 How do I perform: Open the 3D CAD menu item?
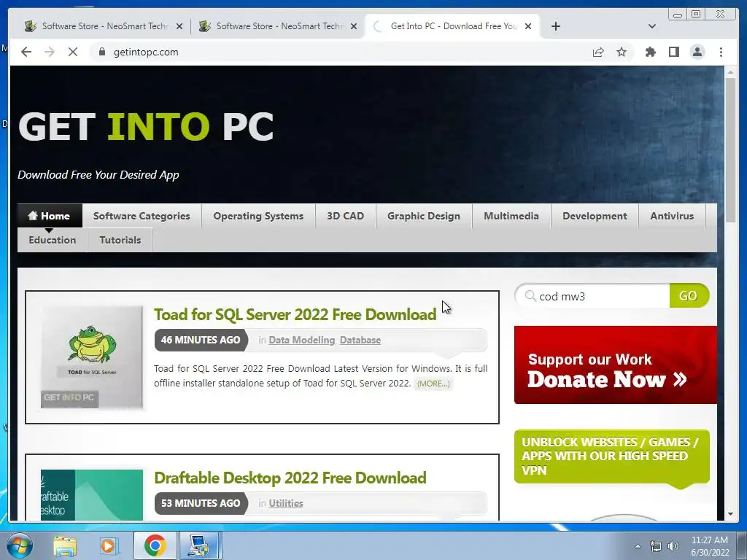tap(345, 216)
